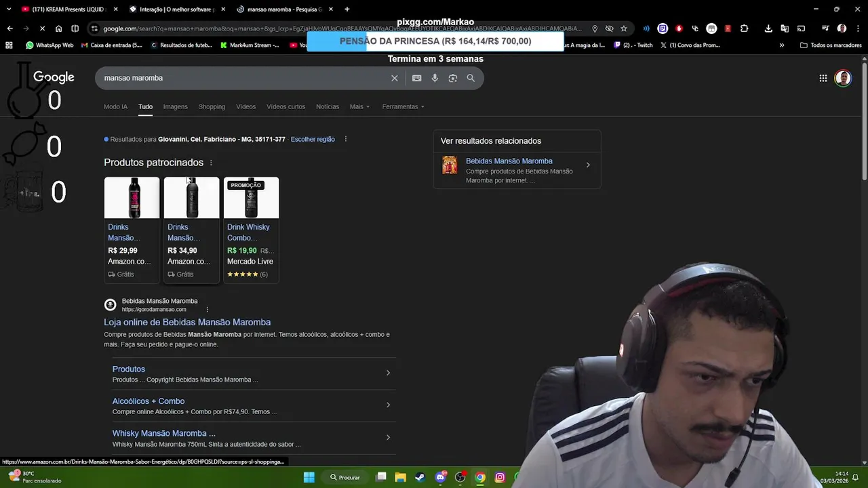Show more bookmarks overflow chevron

pos(782,45)
